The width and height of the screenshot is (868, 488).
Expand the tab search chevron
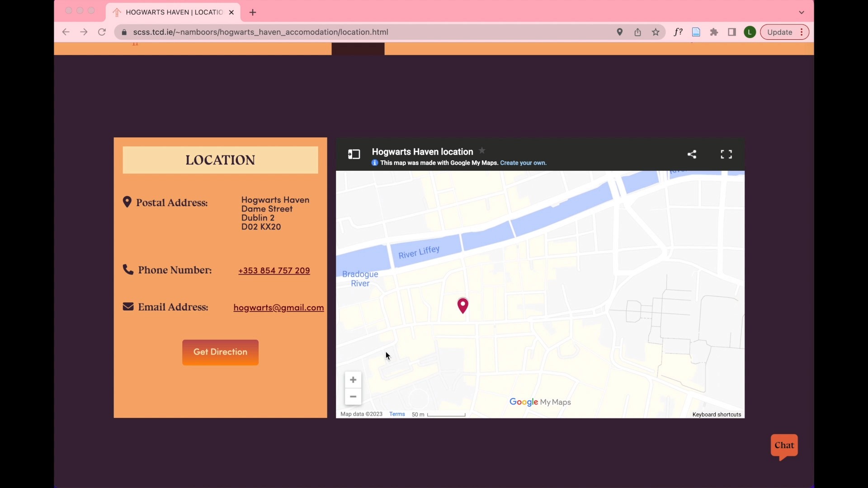(x=802, y=12)
